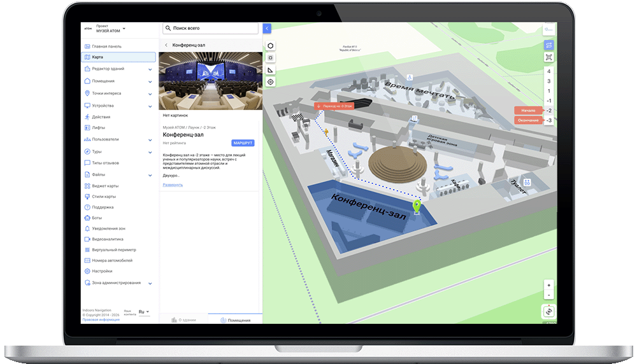This screenshot has height=364, width=637.
Task: Click the green location pin on map
Action: 417,206
